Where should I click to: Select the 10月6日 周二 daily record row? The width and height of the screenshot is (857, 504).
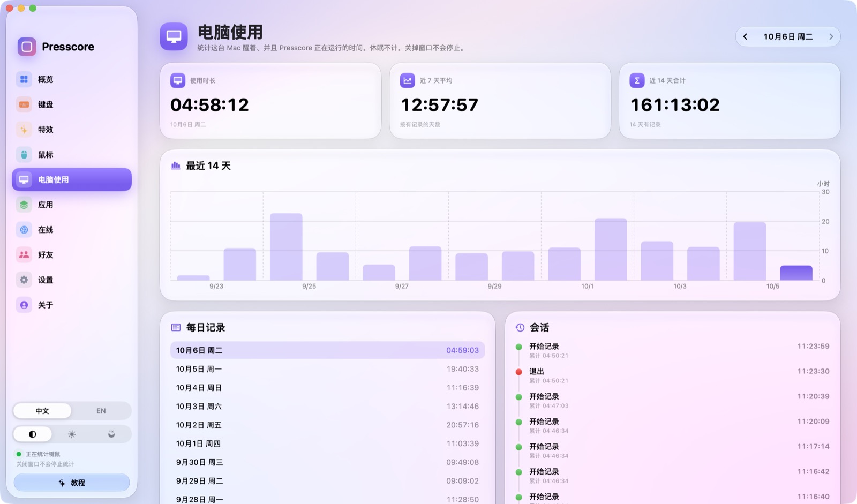[x=327, y=350]
